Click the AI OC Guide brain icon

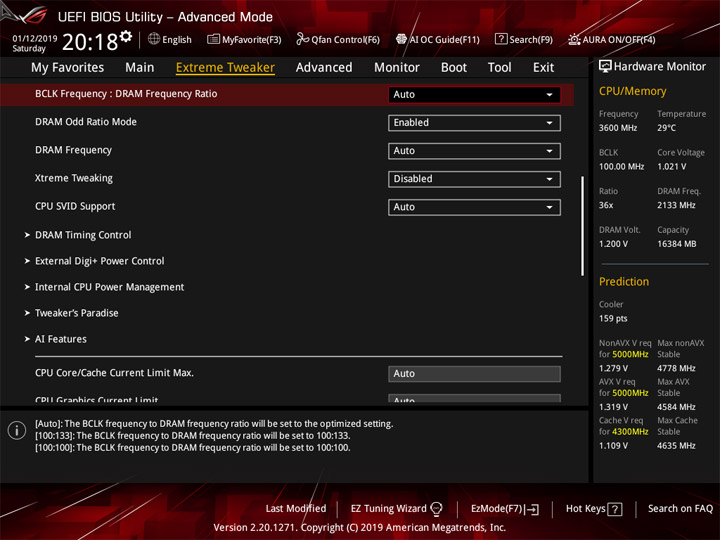401,39
